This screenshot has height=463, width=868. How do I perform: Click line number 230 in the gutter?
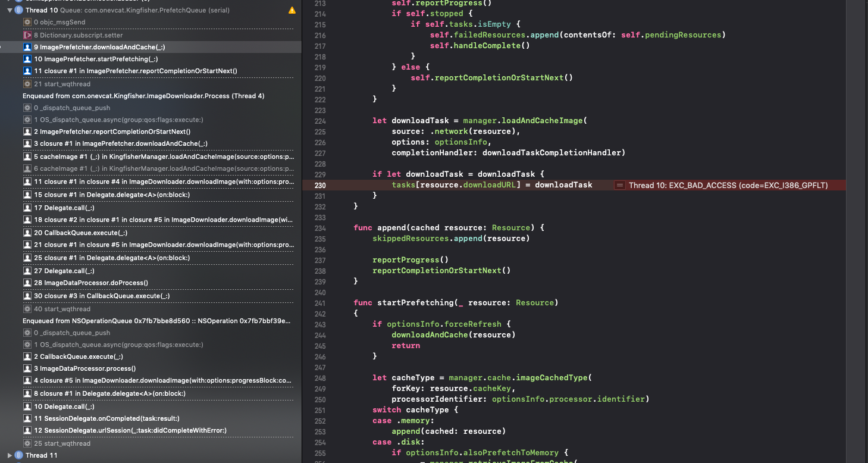tap(319, 184)
